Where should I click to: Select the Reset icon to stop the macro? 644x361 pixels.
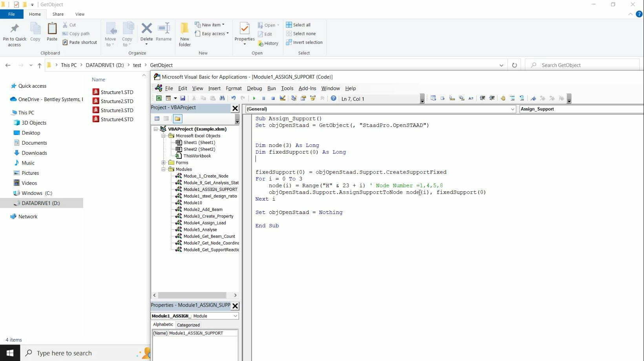(273, 98)
